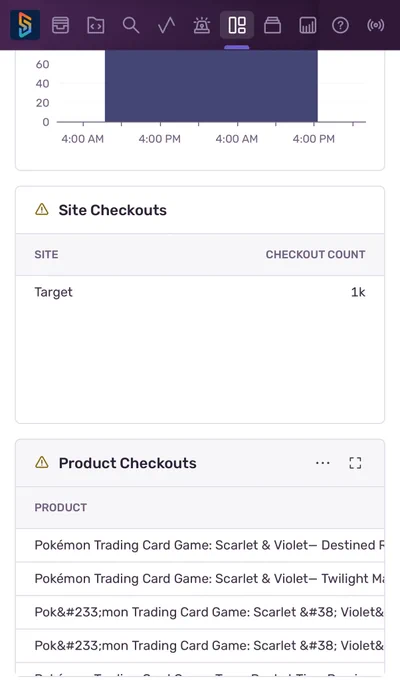This screenshot has height=680, width=400.
Task: Open the Issues inbox icon
Action: 60,25
